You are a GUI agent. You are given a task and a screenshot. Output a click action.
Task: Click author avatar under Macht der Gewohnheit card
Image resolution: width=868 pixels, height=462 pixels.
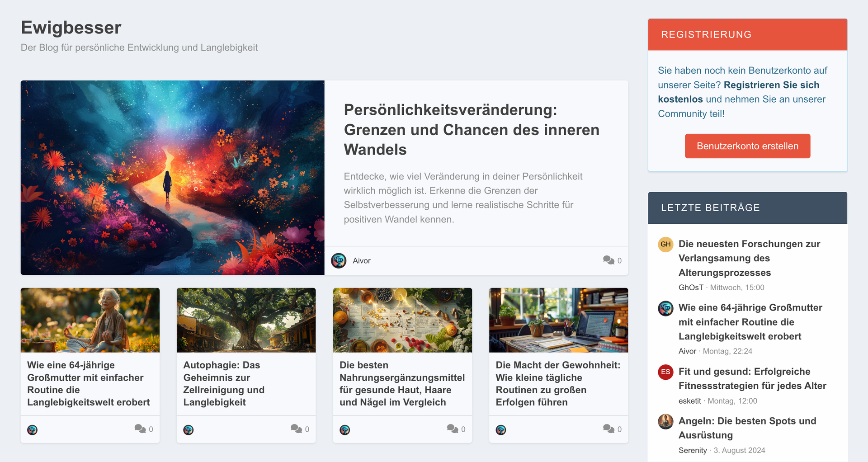click(501, 430)
